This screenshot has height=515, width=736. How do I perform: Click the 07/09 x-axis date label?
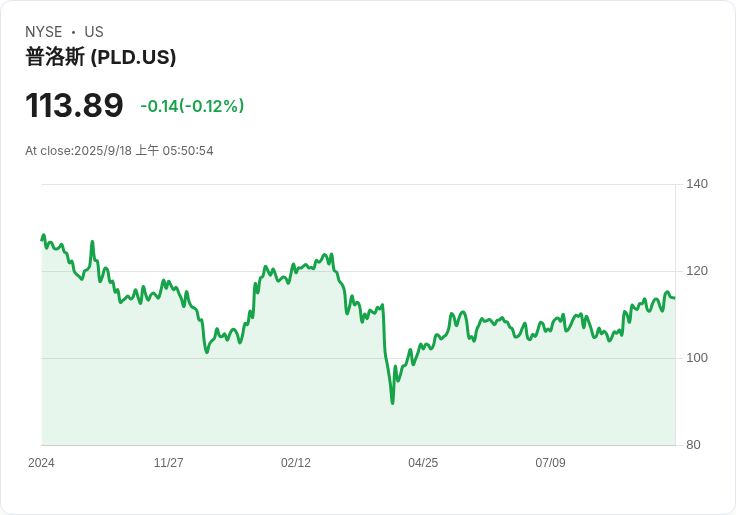point(550,463)
